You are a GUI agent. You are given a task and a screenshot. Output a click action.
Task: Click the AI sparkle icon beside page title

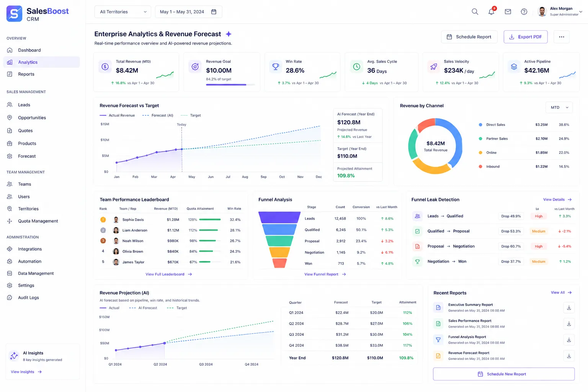coord(229,34)
